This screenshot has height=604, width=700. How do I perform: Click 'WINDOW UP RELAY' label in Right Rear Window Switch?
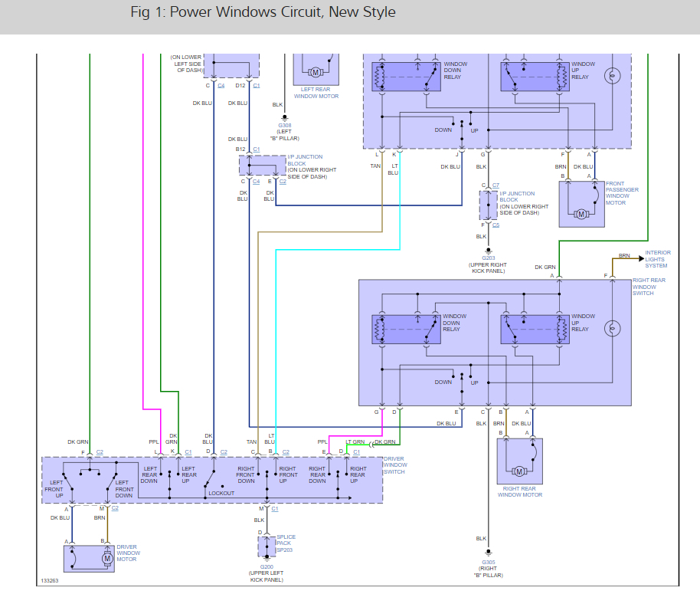583,323
